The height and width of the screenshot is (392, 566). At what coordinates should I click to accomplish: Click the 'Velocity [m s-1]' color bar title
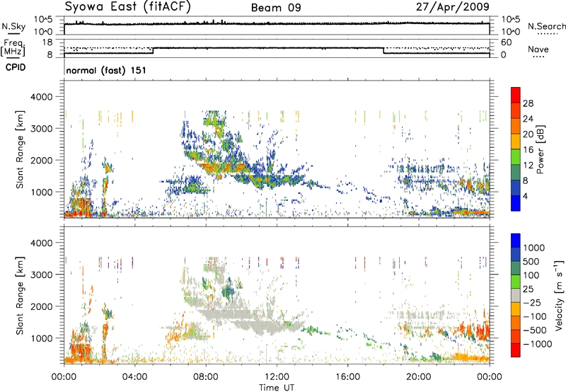(559, 295)
